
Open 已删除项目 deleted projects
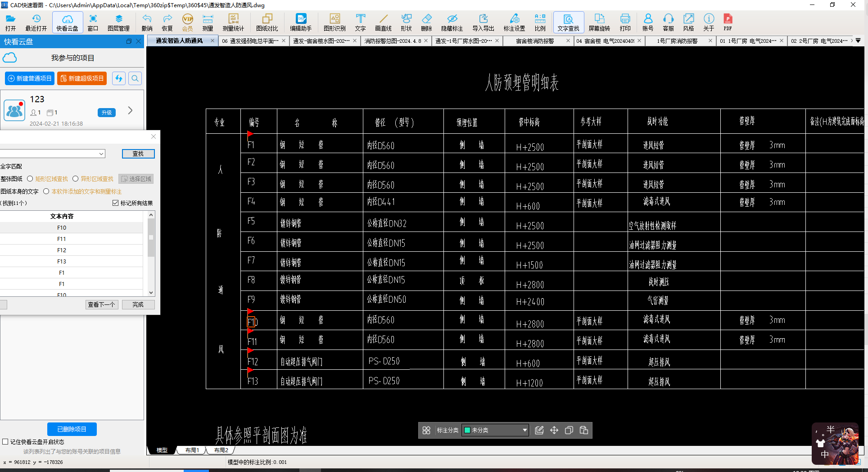tap(72, 429)
